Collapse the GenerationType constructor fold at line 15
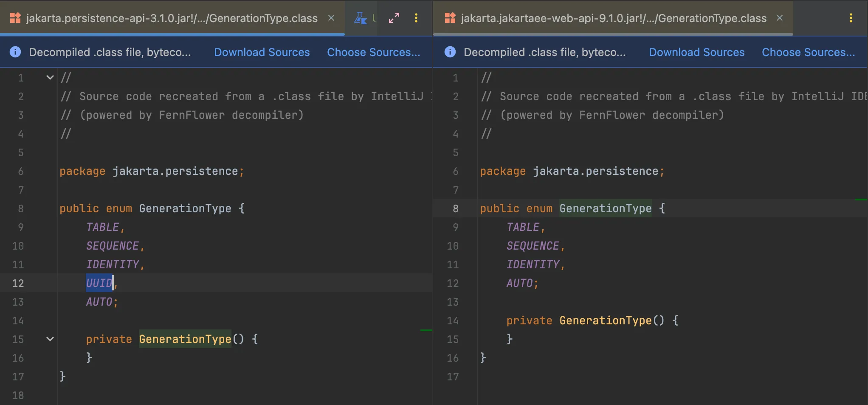Viewport: 868px width, 405px height. (x=50, y=339)
